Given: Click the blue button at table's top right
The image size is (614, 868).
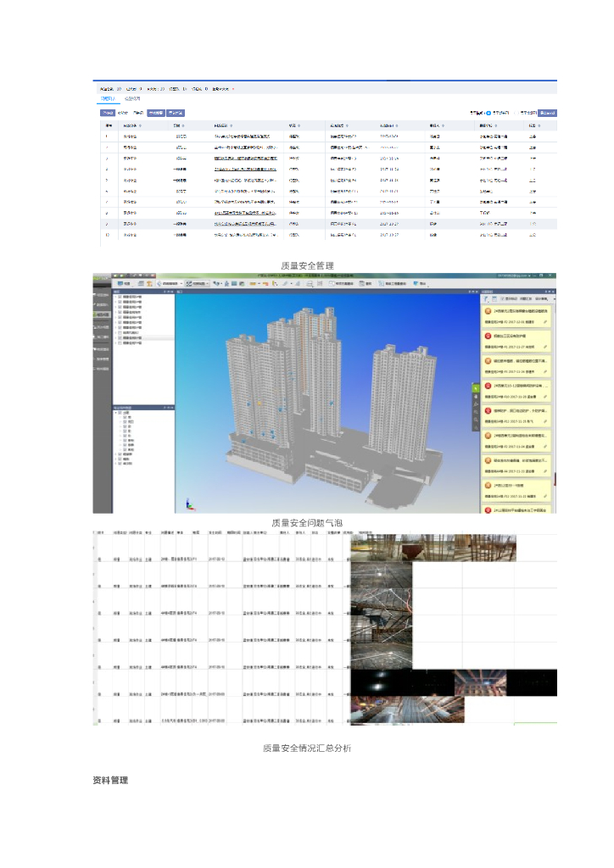Looking at the screenshot, I should [x=550, y=112].
